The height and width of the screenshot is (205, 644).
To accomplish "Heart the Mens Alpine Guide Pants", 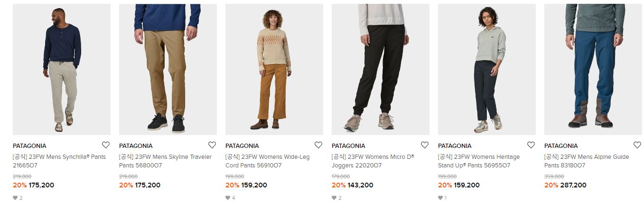I will [637, 145].
